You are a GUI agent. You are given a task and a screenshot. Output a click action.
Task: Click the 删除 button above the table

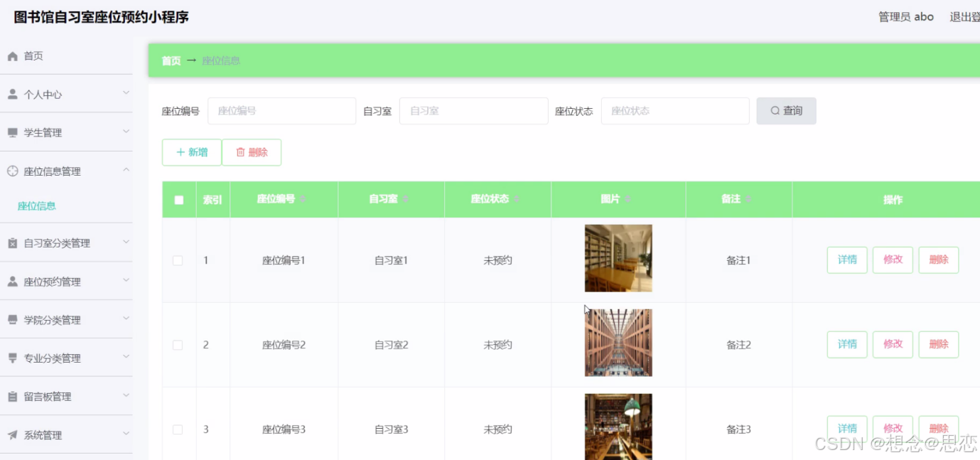click(252, 152)
